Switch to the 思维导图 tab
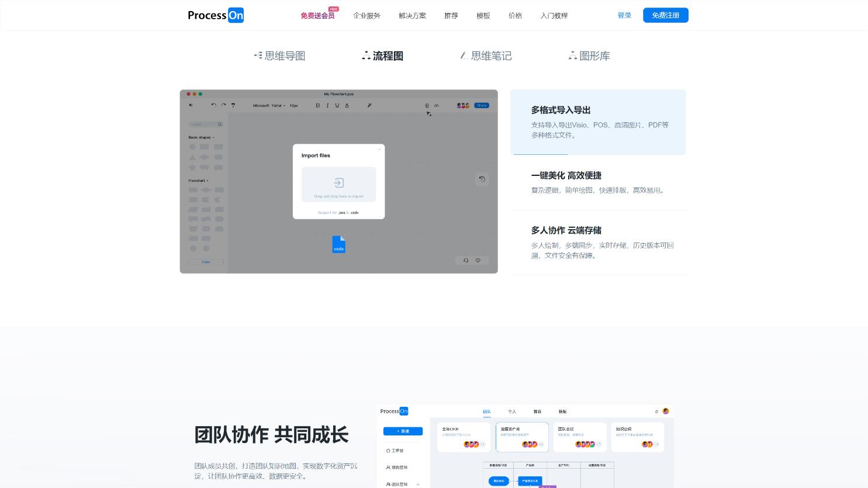Image resolution: width=868 pixels, height=488 pixels. click(279, 56)
